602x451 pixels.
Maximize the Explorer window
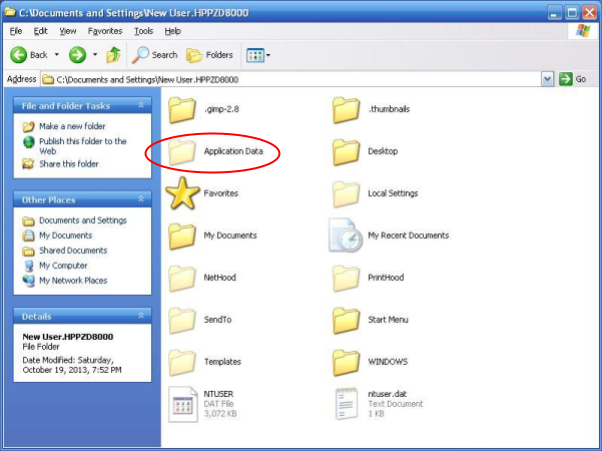point(572,13)
